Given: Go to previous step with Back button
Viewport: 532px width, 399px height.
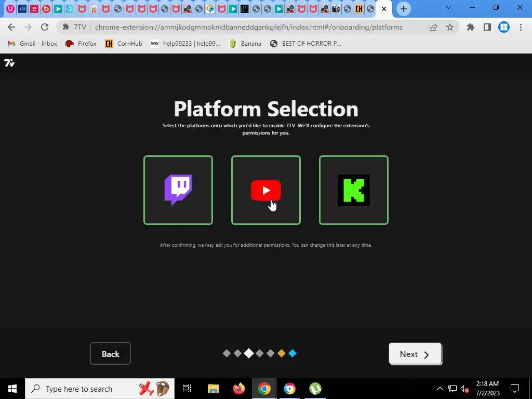Looking at the screenshot, I should coord(110,353).
